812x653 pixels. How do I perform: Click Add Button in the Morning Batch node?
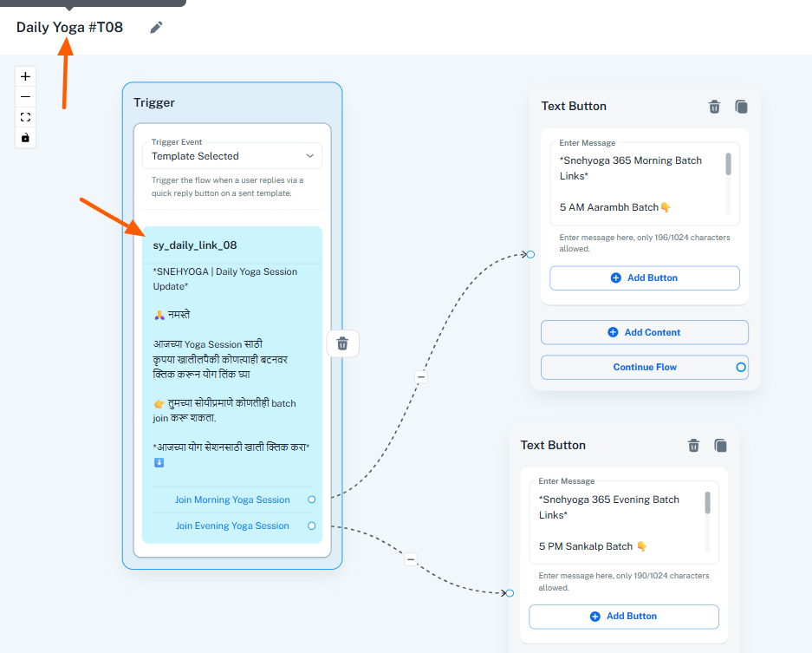pos(644,278)
